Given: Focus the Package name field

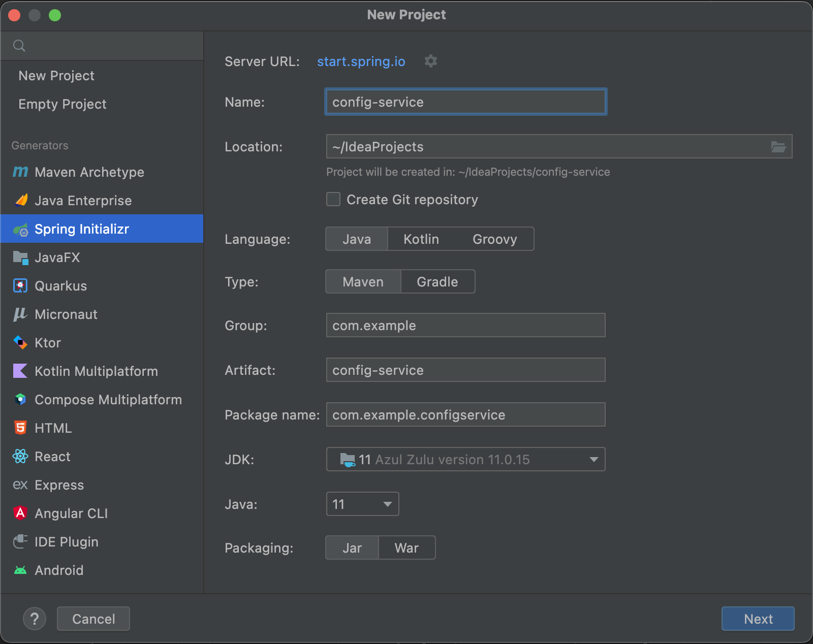Looking at the screenshot, I should pos(466,415).
